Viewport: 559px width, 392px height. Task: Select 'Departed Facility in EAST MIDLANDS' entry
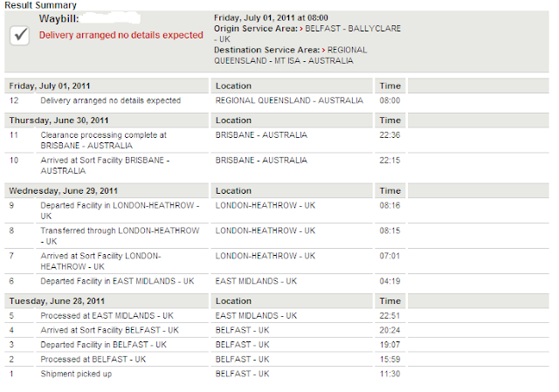[x=117, y=281]
